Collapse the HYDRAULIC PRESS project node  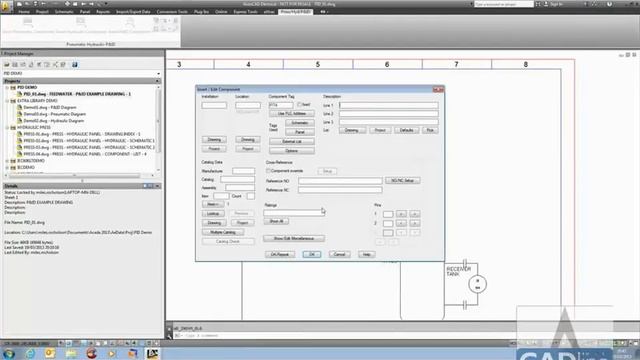coord(7,127)
